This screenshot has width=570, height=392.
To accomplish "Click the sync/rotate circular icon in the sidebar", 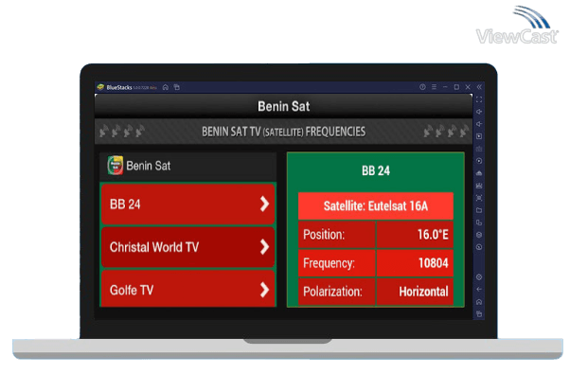I will click(x=479, y=161).
